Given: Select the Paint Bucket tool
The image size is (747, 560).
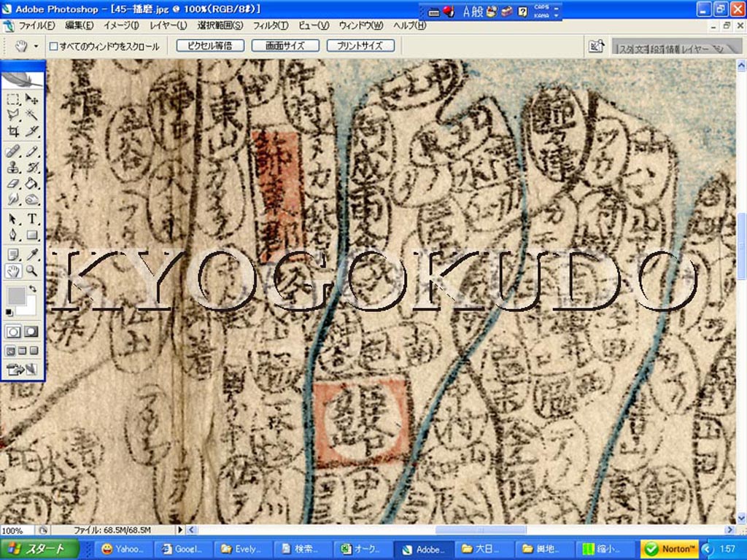Looking at the screenshot, I should point(31,183).
